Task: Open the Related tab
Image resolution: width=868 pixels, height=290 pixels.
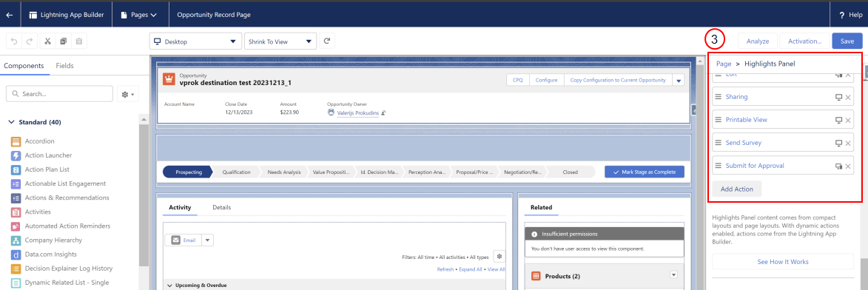Action: [x=541, y=208]
